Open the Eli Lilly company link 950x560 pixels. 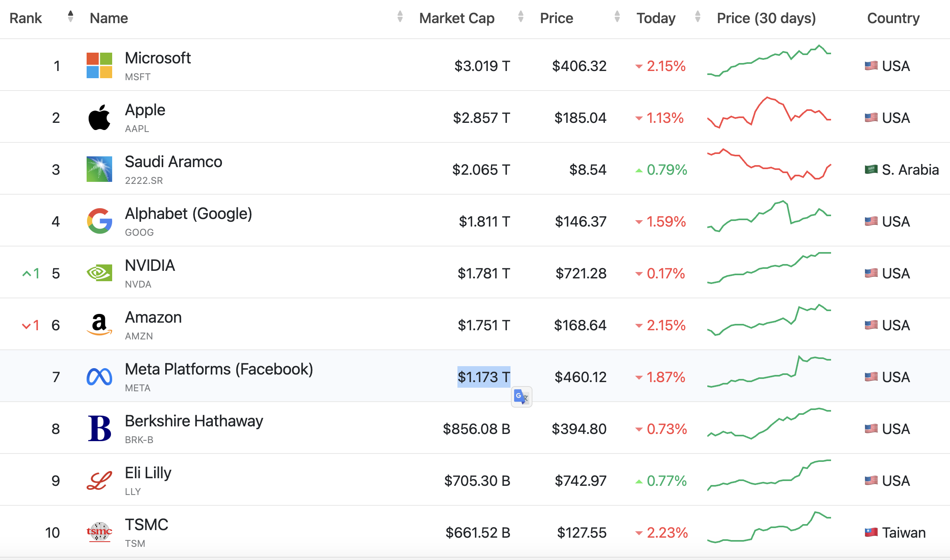pos(148,473)
